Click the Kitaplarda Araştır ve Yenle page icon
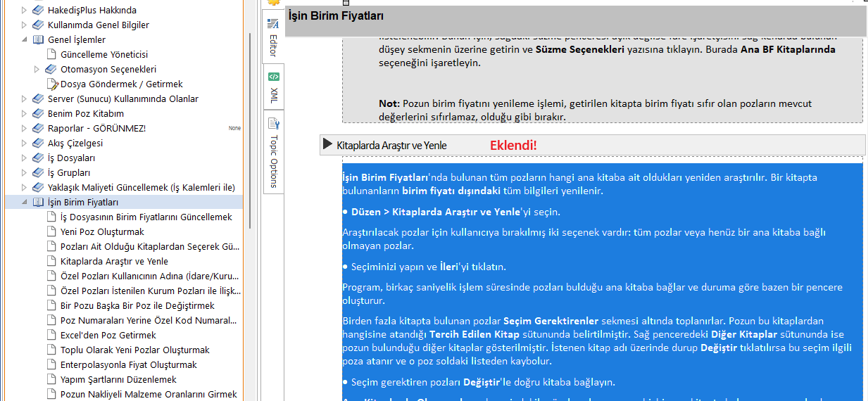The height and width of the screenshot is (401, 868). [51, 262]
